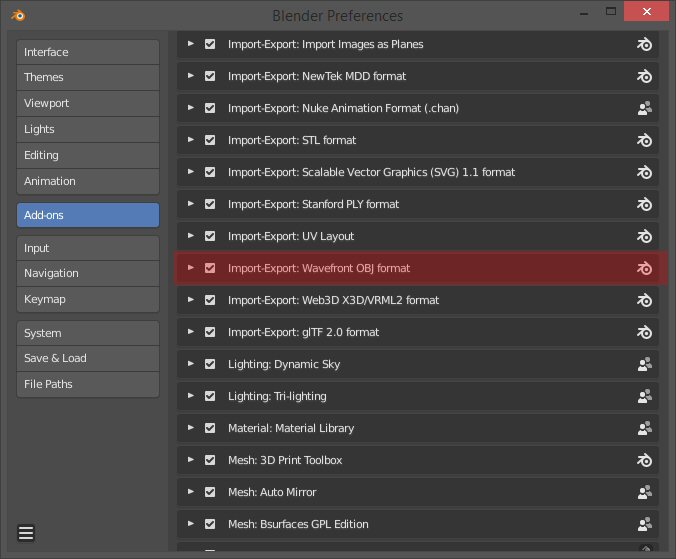Expand Nuke Animation Format row arrow
The height and width of the screenshot is (559, 676).
pos(191,108)
